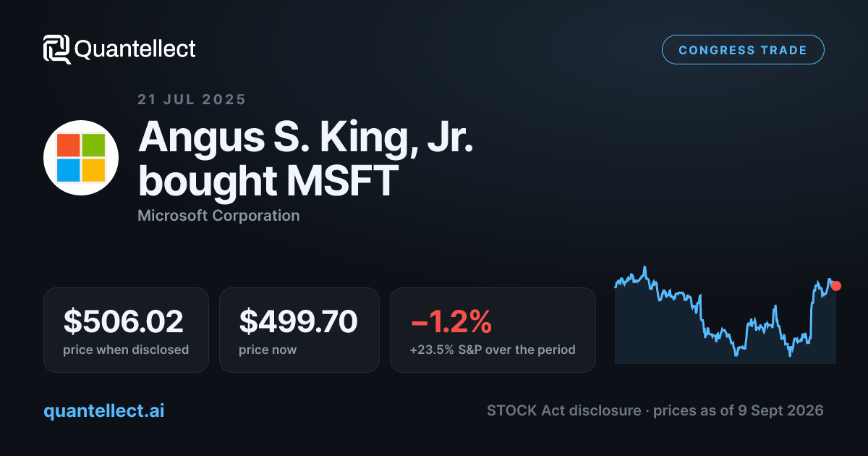This screenshot has width=868, height=456.
Task: Click the price when disclosed label
Action: 126,350
